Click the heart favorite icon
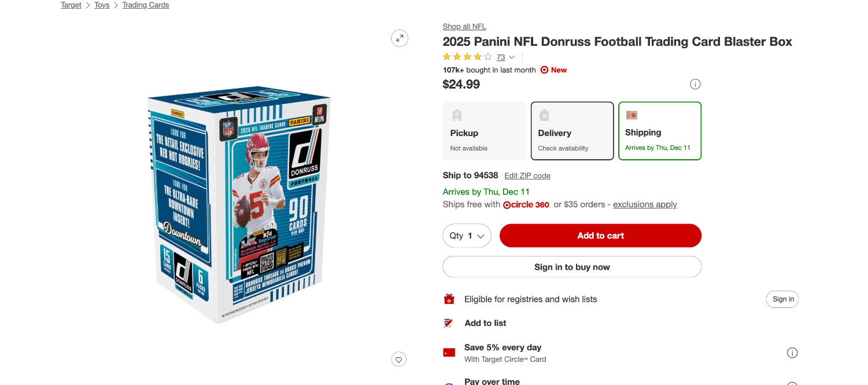 (x=398, y=360)
